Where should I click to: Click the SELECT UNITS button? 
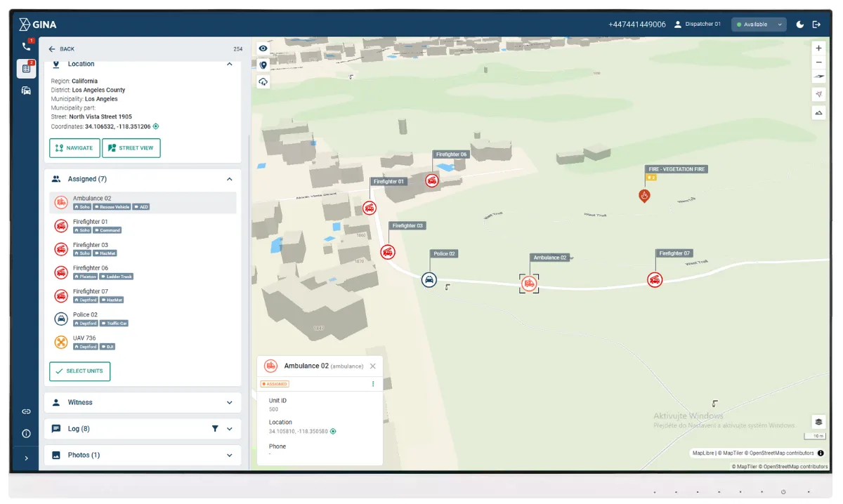79,371
